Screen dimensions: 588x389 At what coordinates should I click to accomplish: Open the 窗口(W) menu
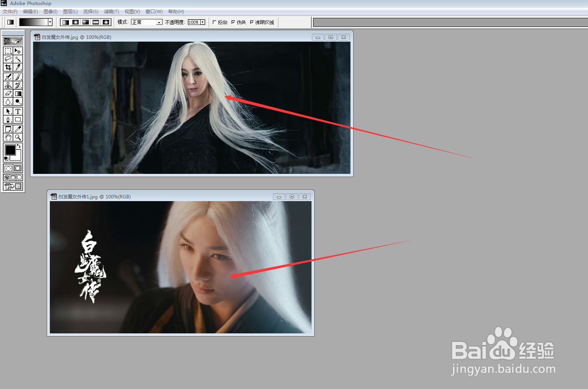(x=154, y=12)
